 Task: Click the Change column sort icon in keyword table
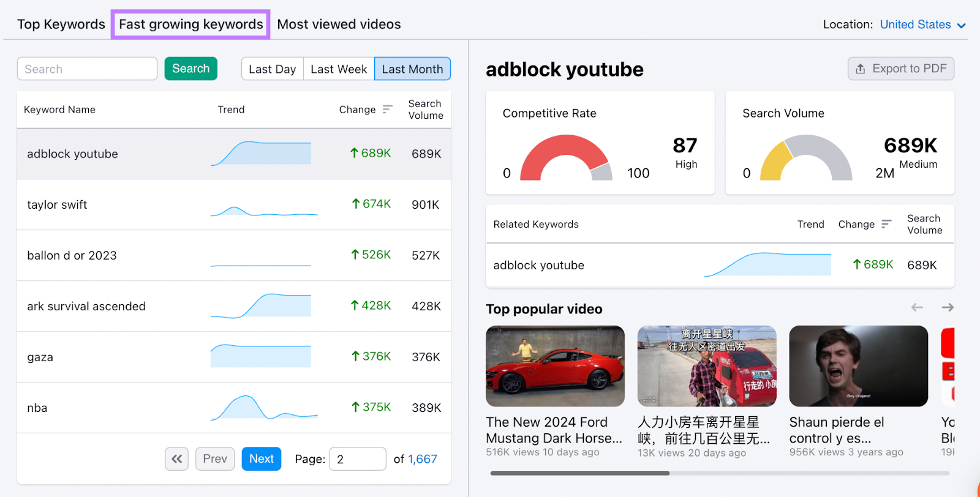pyautogui.click(x=387, y=110)
